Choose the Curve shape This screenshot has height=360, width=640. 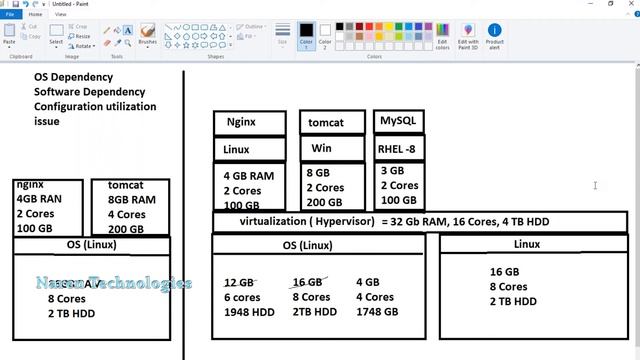[x=177, y=27]
